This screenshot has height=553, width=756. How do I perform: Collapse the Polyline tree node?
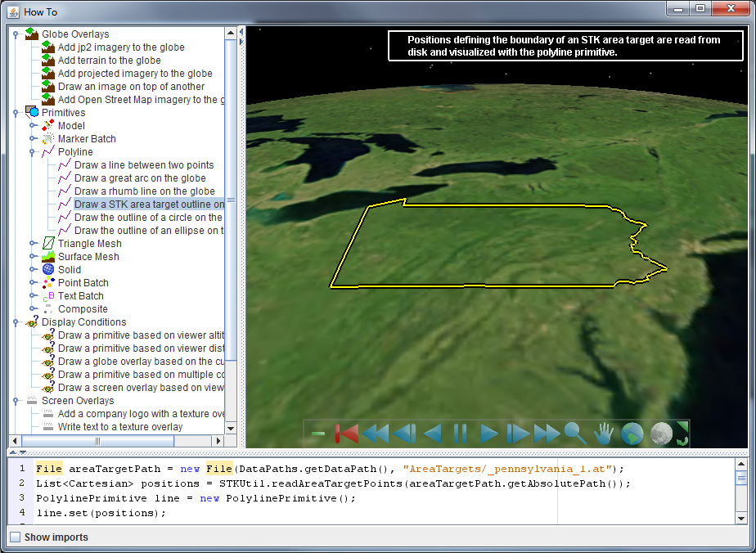[32, 152]
